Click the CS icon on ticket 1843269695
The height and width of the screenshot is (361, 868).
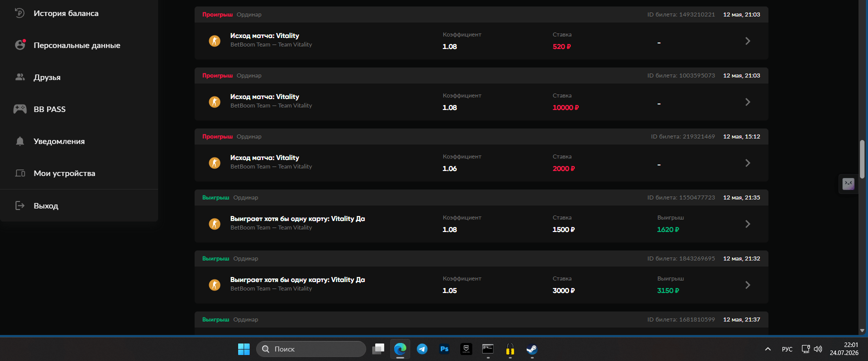(x=215, y=285)
